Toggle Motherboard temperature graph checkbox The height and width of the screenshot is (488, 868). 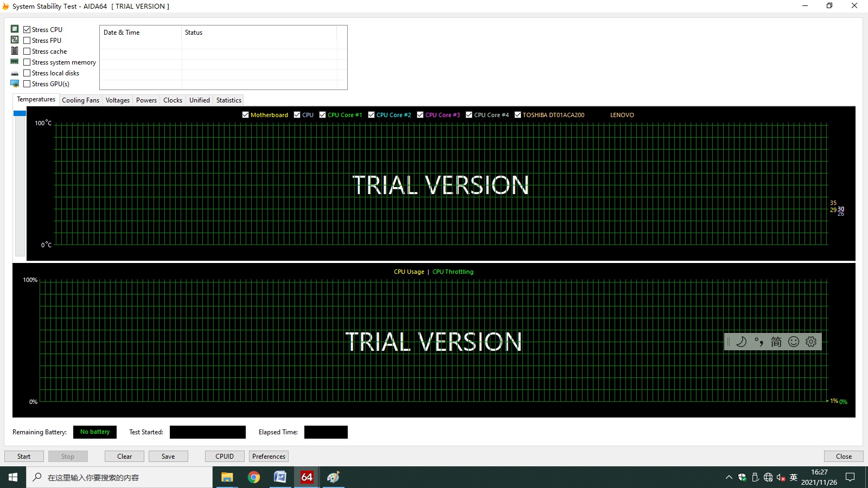(245, 114)
